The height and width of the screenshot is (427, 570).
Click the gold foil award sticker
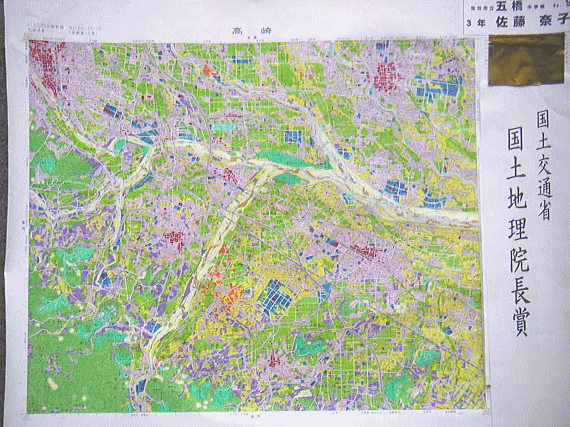point(527,59)
